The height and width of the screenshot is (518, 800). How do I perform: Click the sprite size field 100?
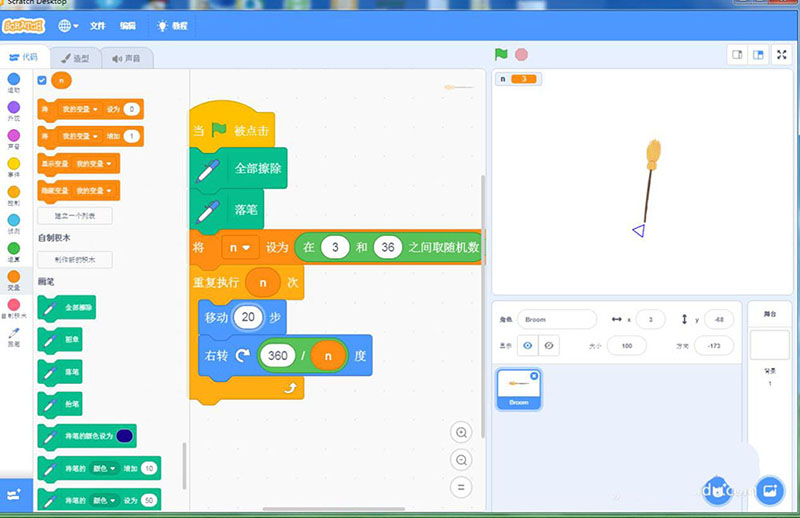627,346
